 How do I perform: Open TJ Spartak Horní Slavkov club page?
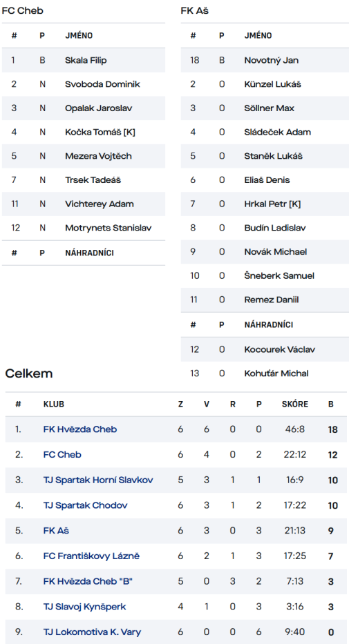click(98, 480)
